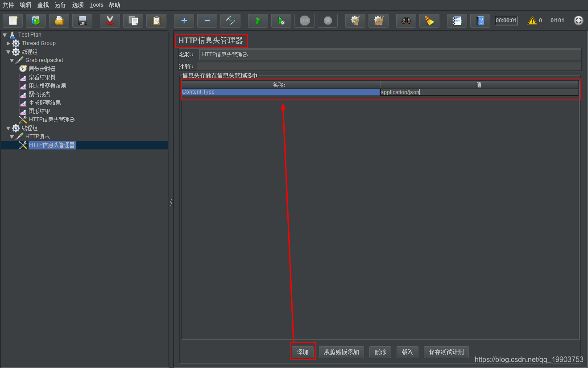
Task: Open Search with the binoculars icon
Action: [406, 21]
